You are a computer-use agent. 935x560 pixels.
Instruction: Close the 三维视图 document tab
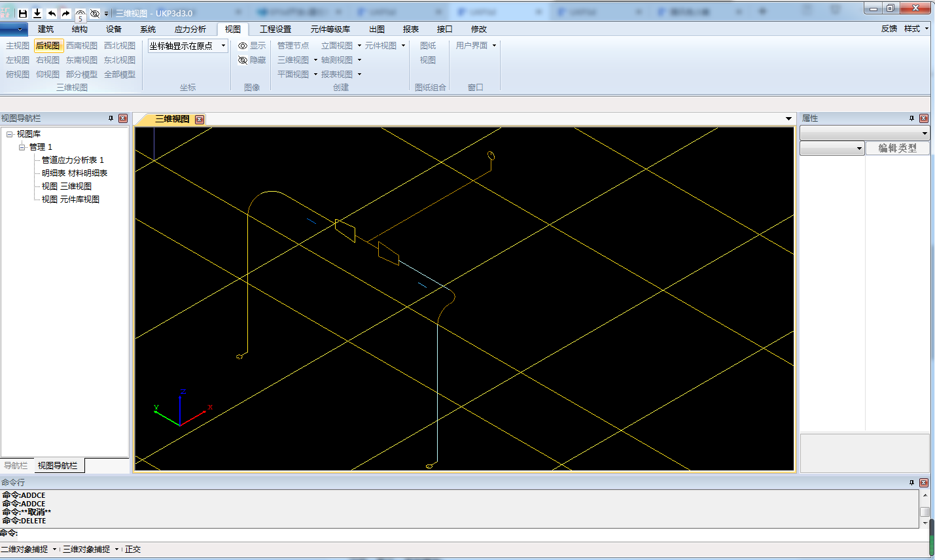[200, 119]
